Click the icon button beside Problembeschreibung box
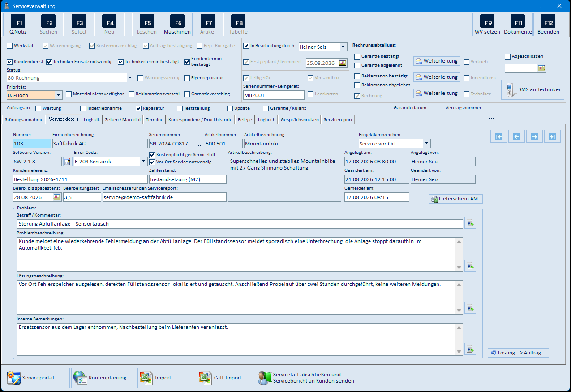571x392 pixels. click(x=470, y=265)
